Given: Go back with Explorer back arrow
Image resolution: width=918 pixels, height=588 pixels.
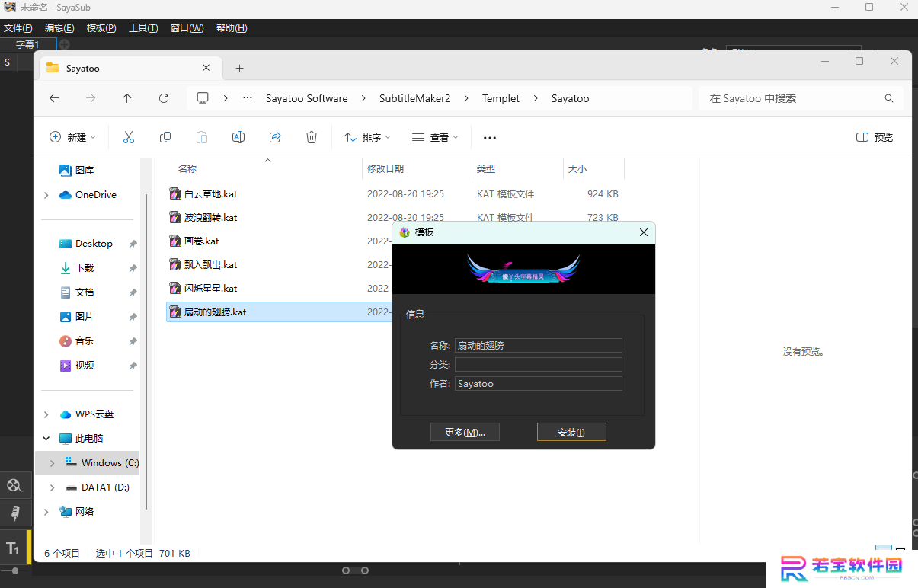Looking at the screenshot, I should [54, 98].
